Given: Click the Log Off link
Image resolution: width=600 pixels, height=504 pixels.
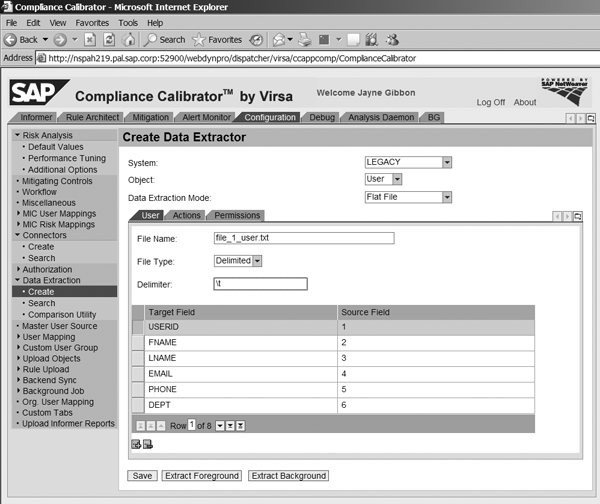Looking at the screenshot, I should (x=490, y=102).
